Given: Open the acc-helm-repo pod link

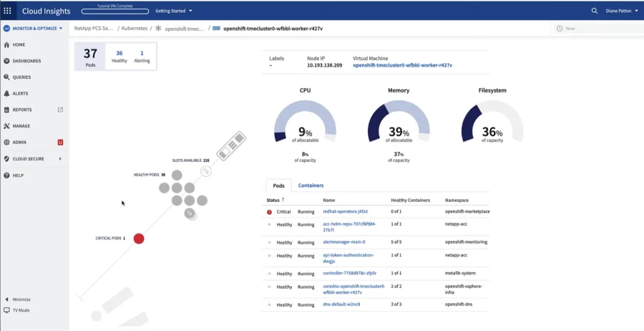Looking at the screenshot, I should pyautogui.click(x=349, y=227).
